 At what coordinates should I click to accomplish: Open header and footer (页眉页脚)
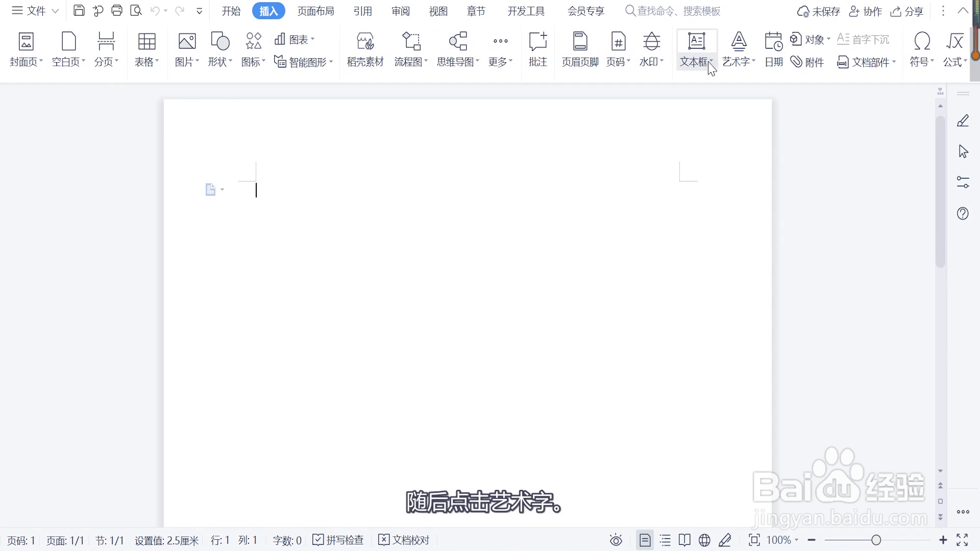point(580,50)
